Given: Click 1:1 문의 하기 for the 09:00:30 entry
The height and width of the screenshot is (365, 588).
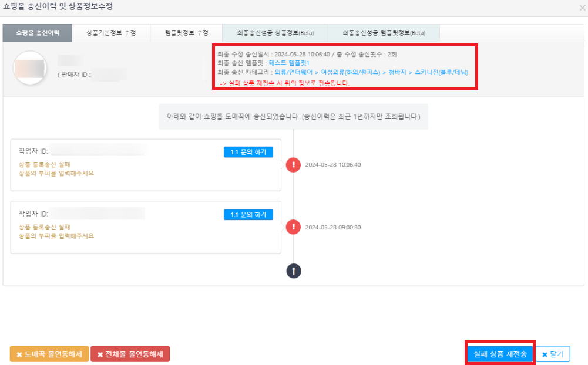Looking at the screenshot, I should tap(248, 214).
